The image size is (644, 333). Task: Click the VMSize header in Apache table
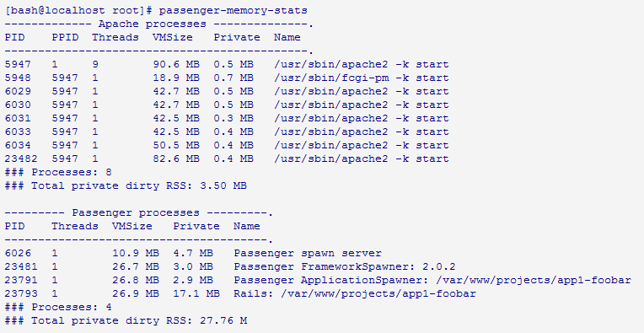click(173, 37)
